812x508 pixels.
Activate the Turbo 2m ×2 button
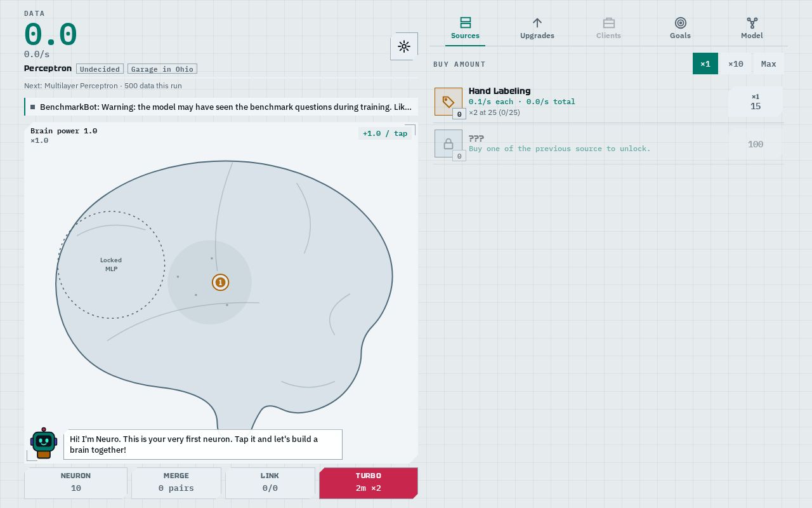click(x=369, y=483)
